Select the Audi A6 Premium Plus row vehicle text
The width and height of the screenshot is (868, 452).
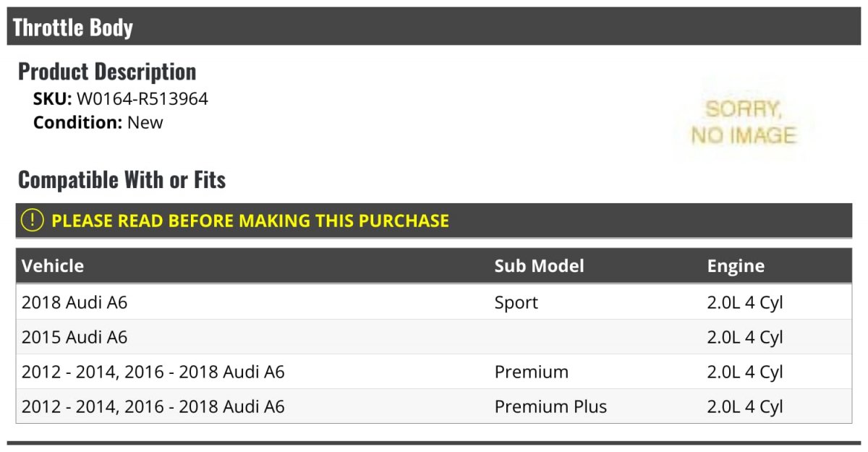(x=153, y=406)
